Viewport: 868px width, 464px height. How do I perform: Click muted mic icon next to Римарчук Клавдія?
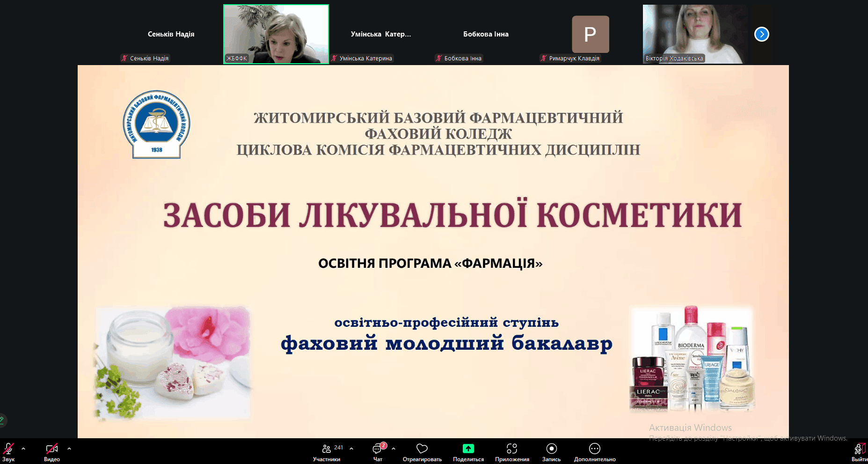(544, 59)
